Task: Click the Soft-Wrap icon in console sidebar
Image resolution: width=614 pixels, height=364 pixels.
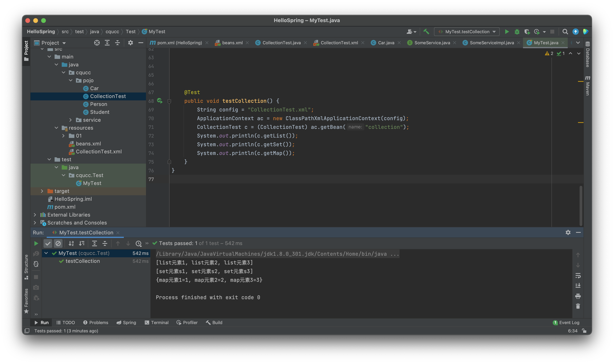Action: tap(578, 276)
